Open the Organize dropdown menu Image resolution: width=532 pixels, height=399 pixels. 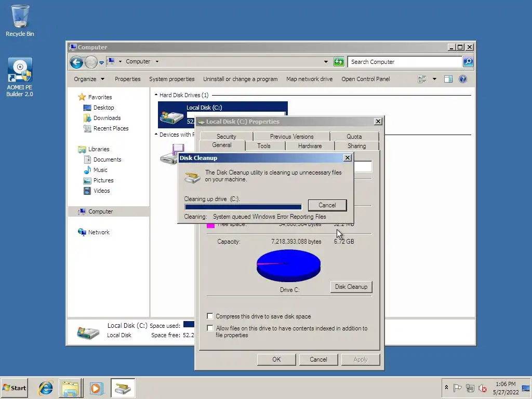click(x=89, y=79)
